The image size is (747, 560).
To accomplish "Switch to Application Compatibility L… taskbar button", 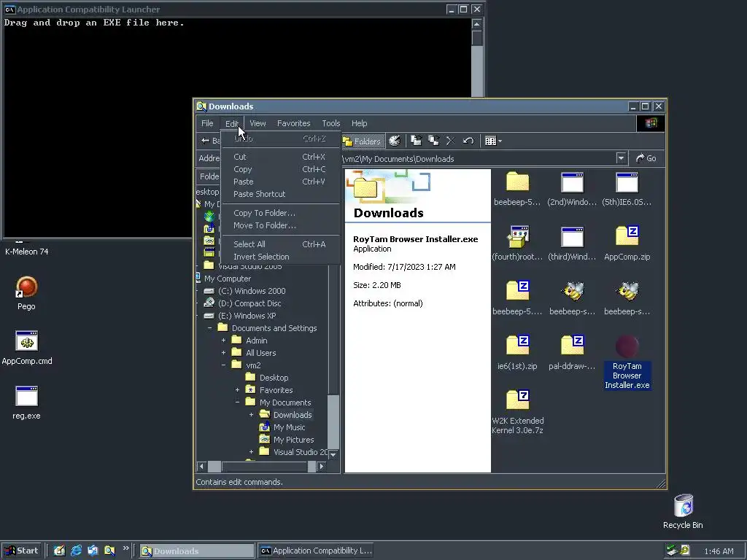I will coord(316,551).
